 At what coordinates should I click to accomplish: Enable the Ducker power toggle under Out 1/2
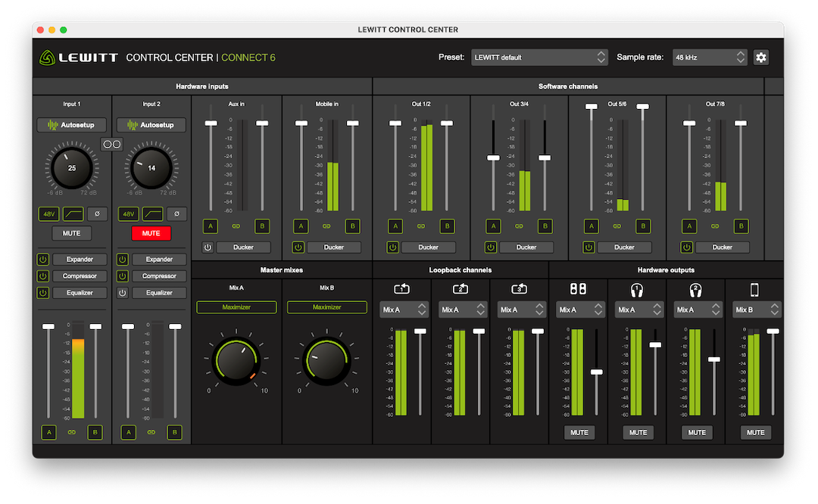tap(392, 247)
